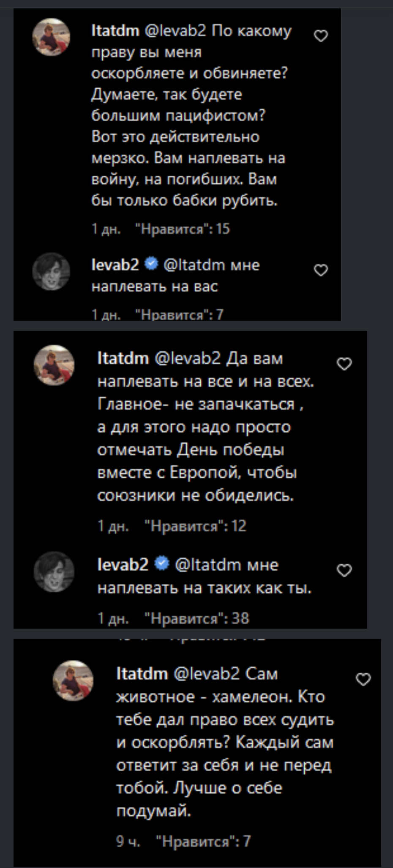Show the 12 likes on the "Да вам наплевать" comment
The image size is (393, 868).
point(195,526)
